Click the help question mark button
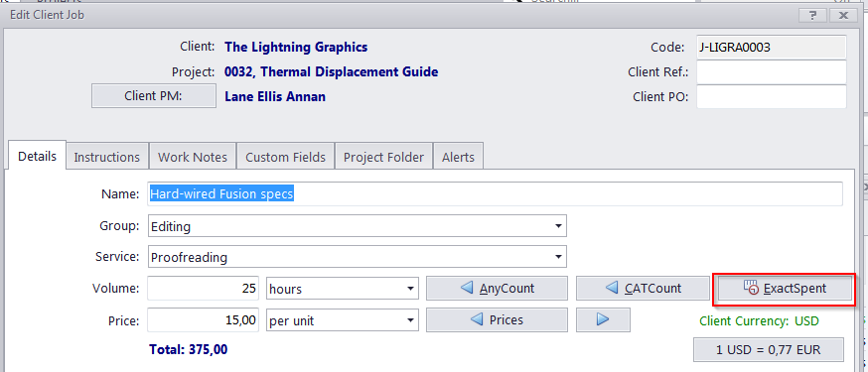The image size is (868, 372). [812, 15]
